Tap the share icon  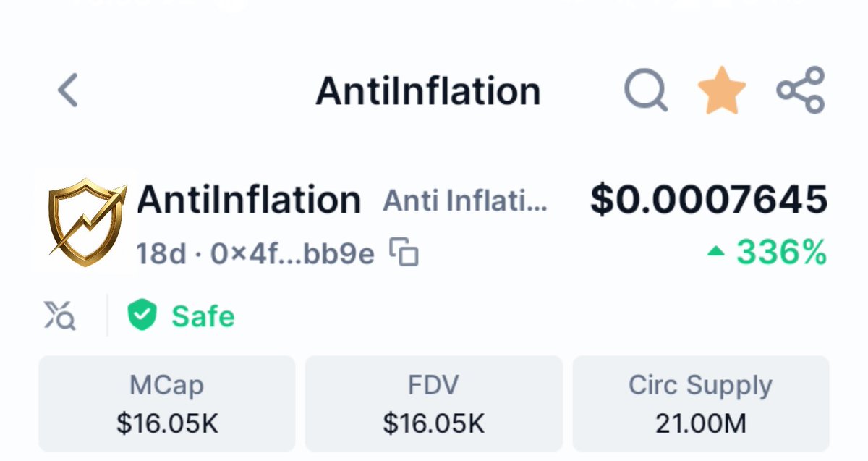[x=801, y=90]
